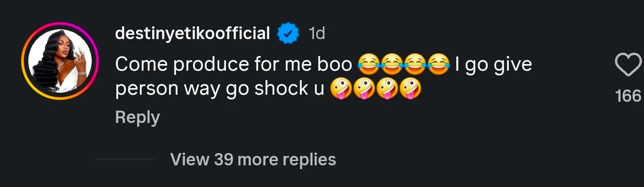View the story via the gradient avatar ring
This screenshot has height=187, width=644.
pyautogui.click(x=59, y=61)
